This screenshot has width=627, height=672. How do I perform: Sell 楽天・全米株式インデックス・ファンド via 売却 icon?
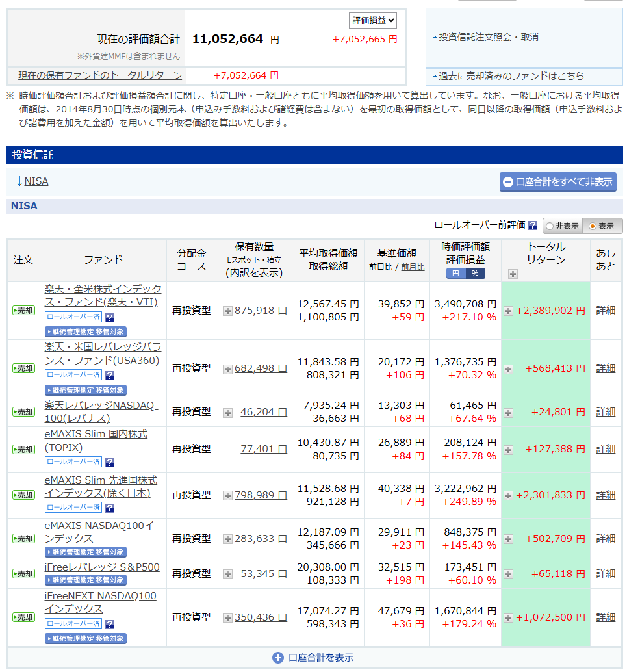pyautogui.click(x=23, y=311)
